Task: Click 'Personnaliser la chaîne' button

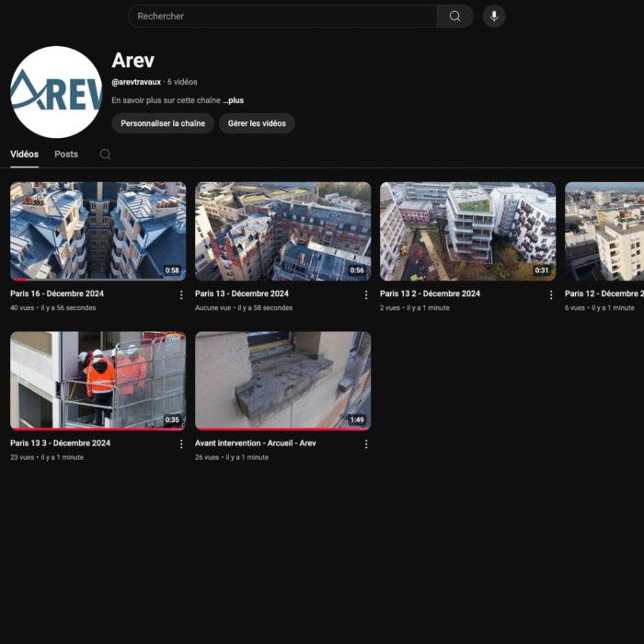Action: coord(163,123)
